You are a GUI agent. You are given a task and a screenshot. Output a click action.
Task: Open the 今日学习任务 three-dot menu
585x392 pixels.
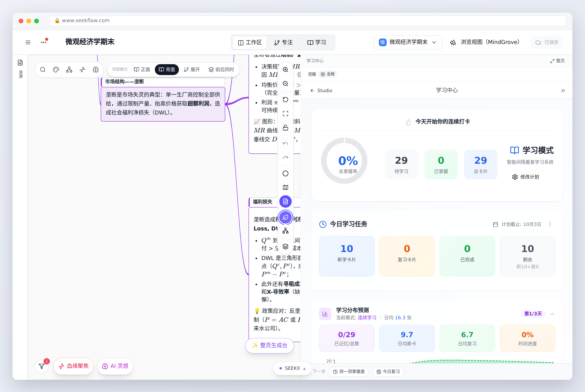tap(550, 224)
